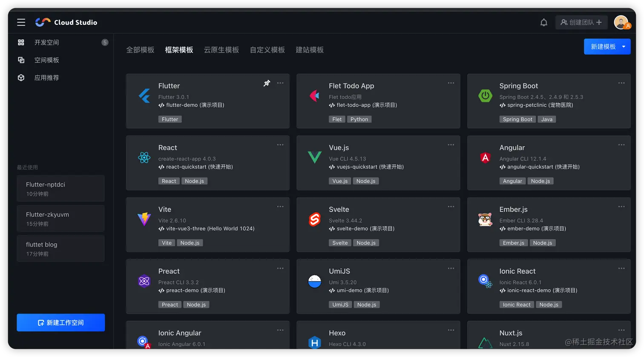
Task: Click the Spring Boot power logo
Action: [x=485, y=96]
